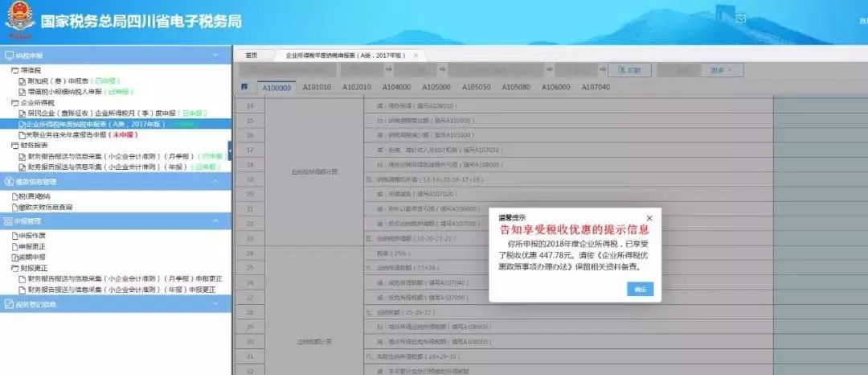Click the row 14 number cell
Image resolution: width=868 pixels, height=375 pixels.
click(250, 105)
